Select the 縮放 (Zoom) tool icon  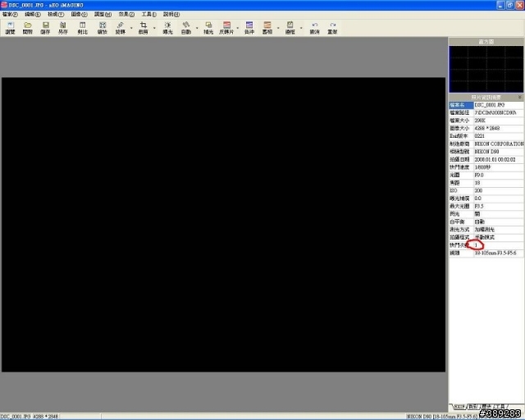(x=102, y=28)
